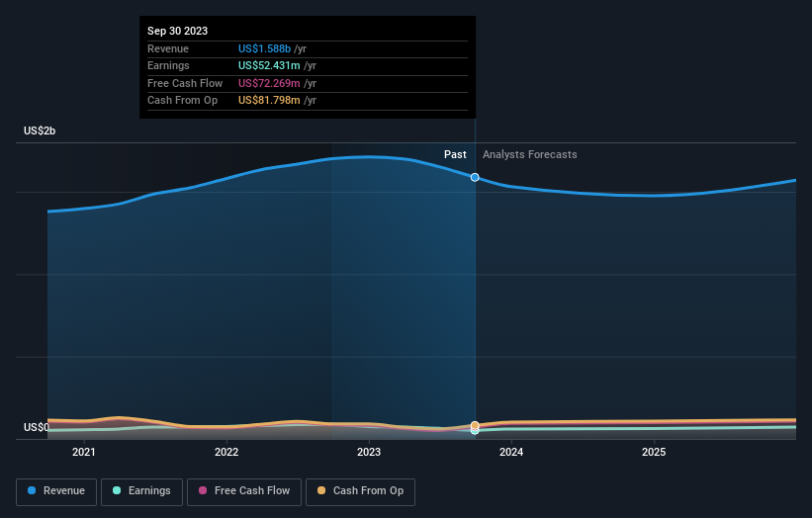
Task: Click the 2021 x-axis label
Action: 84,452
